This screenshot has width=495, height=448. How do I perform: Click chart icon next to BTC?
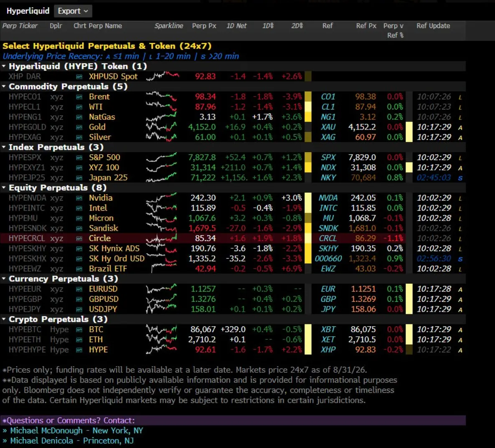(79, 330)
